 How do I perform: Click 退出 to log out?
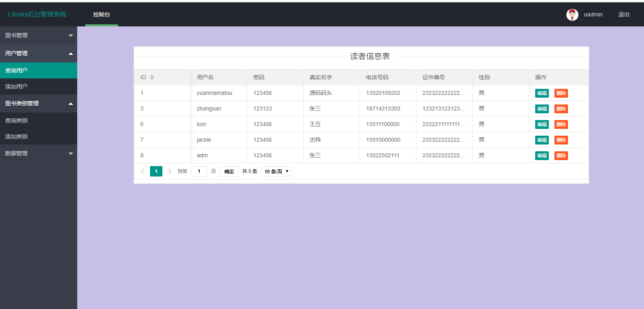pos(624,14)
